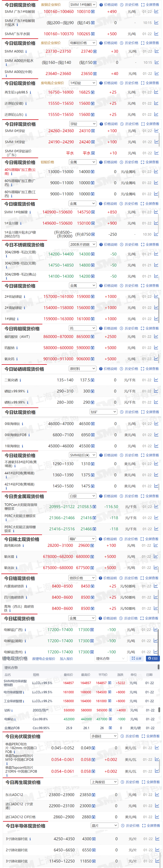Click chart icon in 2#低铋锑锭 row
Screen dimensions: 163x868
pos(156,297)
